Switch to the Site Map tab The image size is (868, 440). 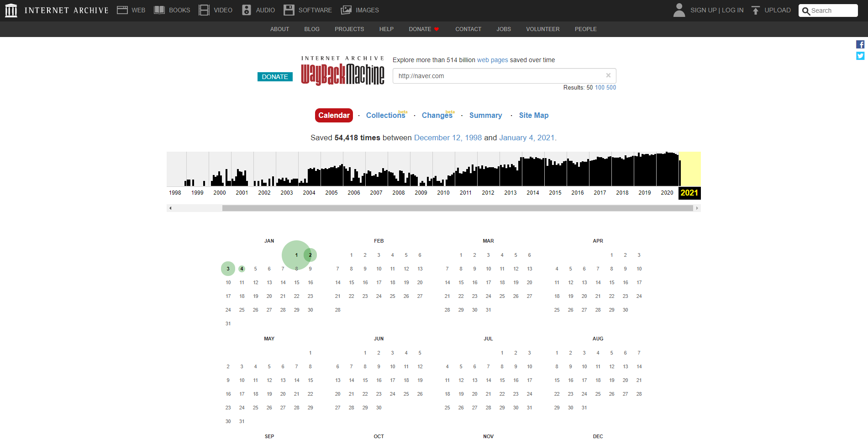point(533,115)
